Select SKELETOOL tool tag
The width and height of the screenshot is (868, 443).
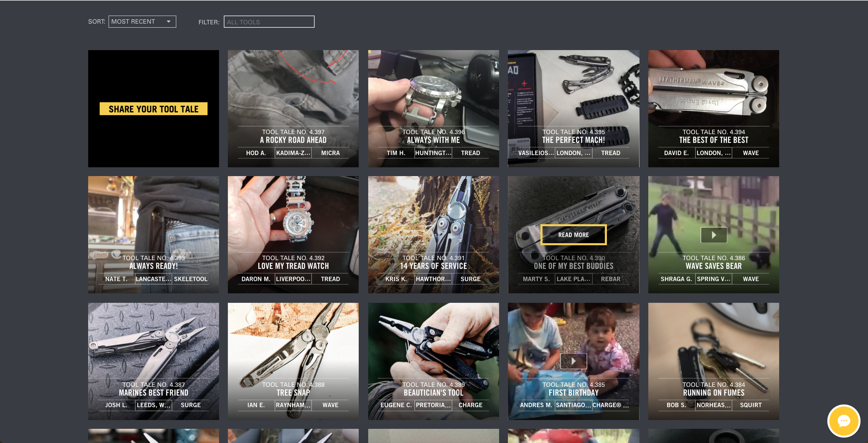(191, 279)
